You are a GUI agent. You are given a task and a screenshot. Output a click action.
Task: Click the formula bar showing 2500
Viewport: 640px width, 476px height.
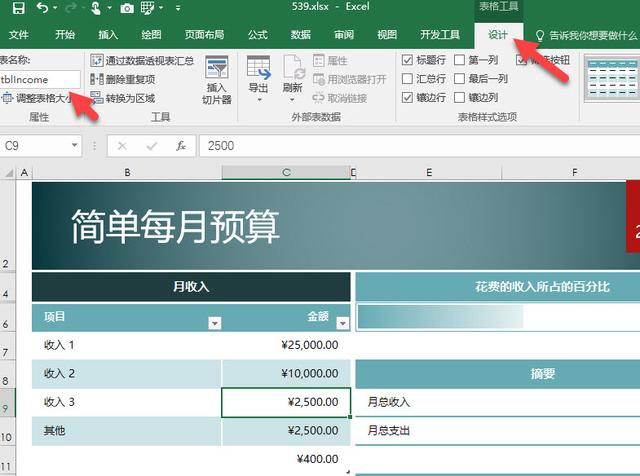point(420,146)
